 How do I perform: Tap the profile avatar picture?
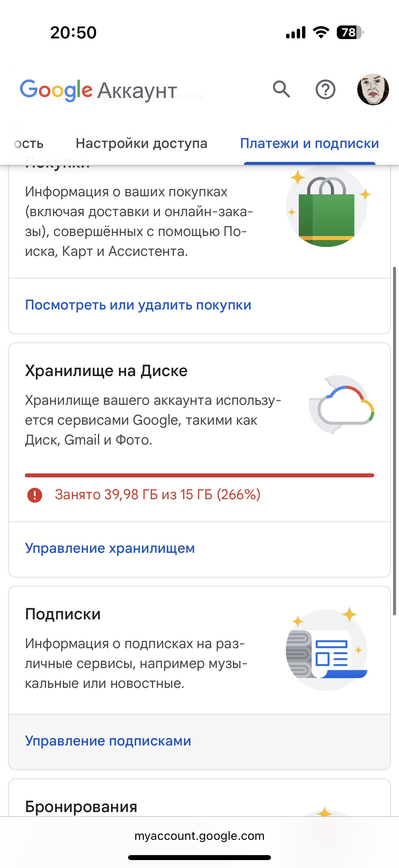click(x=373, y=89)
